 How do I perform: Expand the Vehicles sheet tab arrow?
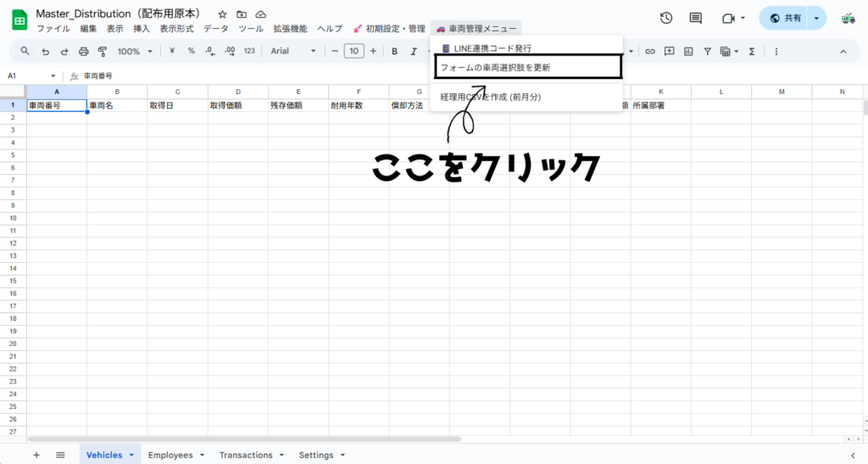[131, 456]
